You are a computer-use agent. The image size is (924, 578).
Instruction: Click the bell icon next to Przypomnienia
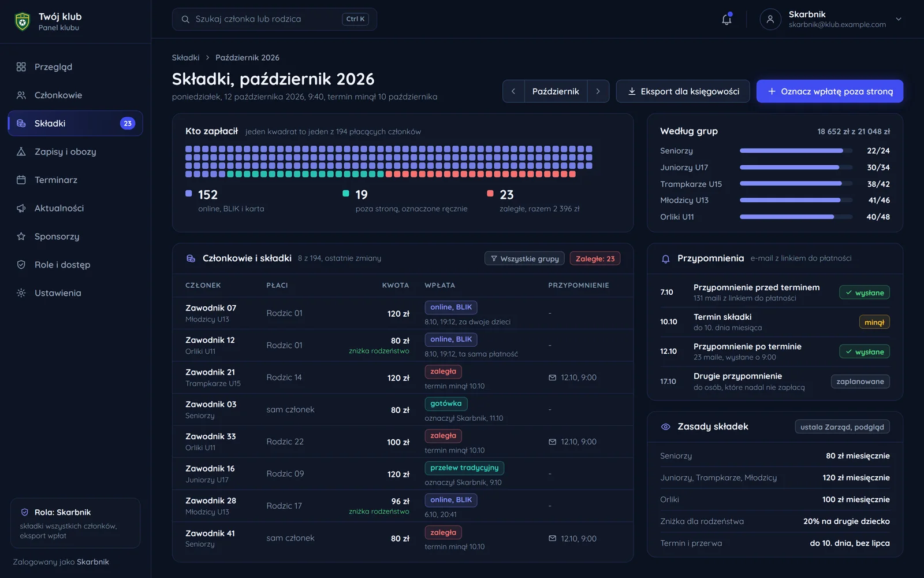[x=665, y=258]
